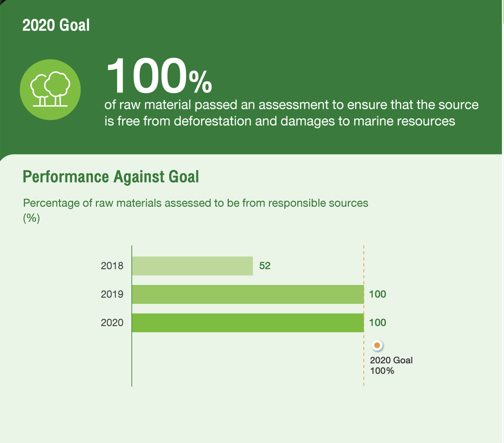Click the '2019' axis label
504x443 pixels.
(112, 294)
